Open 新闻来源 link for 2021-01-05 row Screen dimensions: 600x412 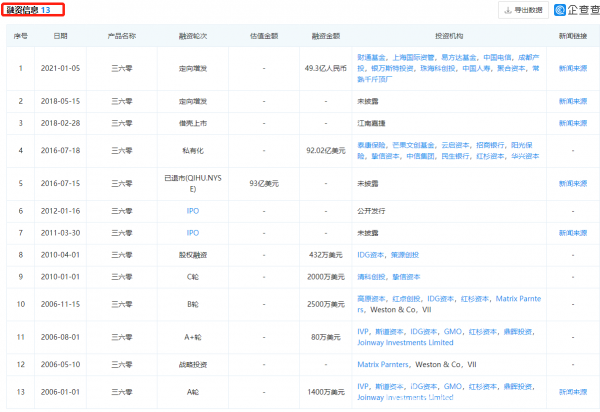click(x=573, y=68)
